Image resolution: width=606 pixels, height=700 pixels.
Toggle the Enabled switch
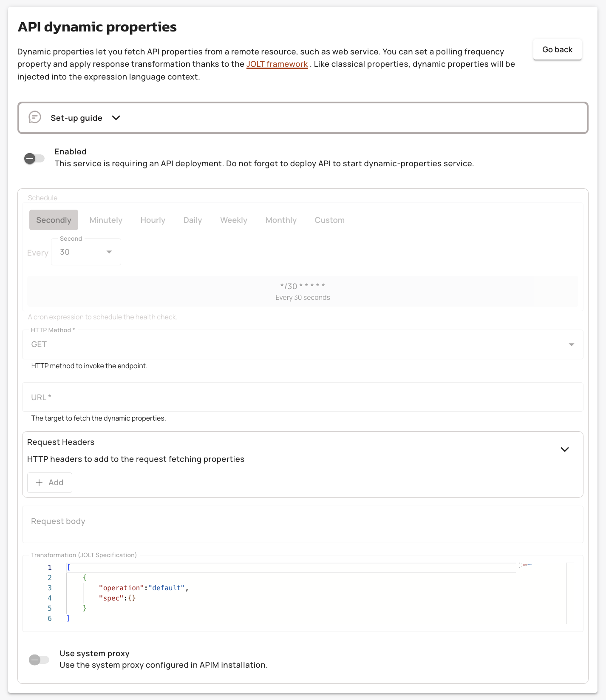tap(34, 159)
